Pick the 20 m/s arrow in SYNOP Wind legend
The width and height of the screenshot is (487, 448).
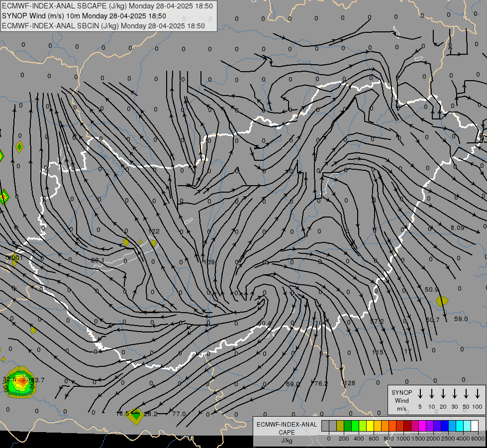(x=443, y=393)
